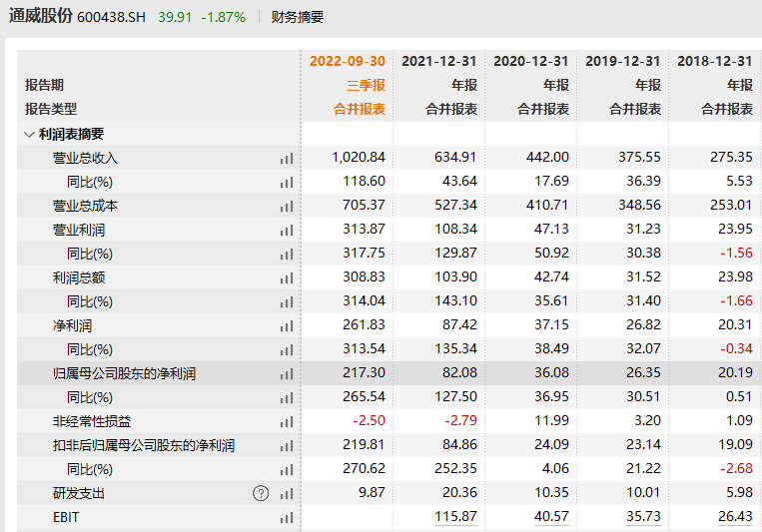Click negative value -2.50 in 非经常性损益
Image resolution: width=762 pixels, height=532 pixels.
point(369,421)
